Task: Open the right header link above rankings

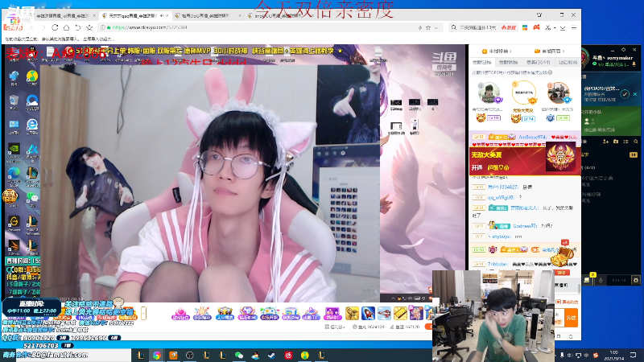Action: (x=550, y=51)
